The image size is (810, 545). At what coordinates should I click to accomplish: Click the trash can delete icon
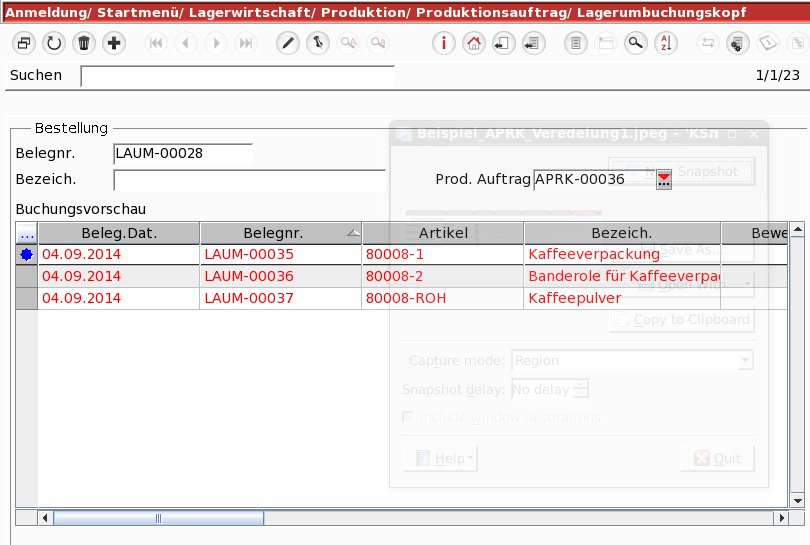pyautogui.click(x=84, y=43)
